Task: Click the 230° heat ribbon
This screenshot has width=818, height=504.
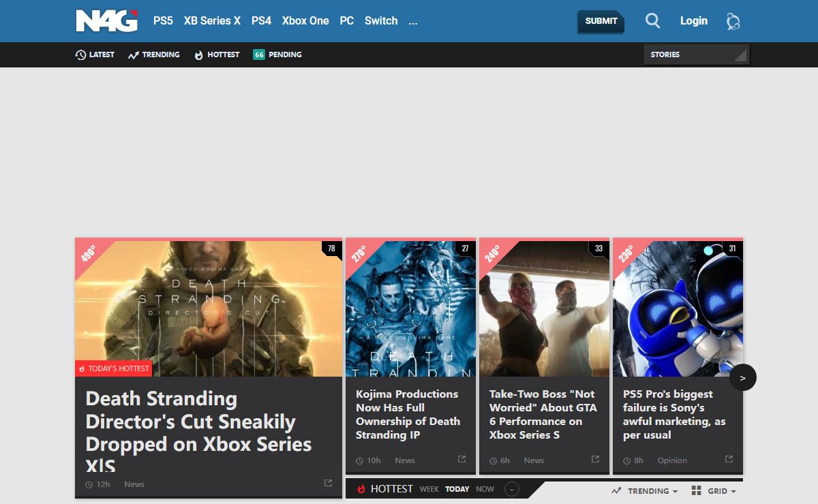Action: (x=626, y=254)
